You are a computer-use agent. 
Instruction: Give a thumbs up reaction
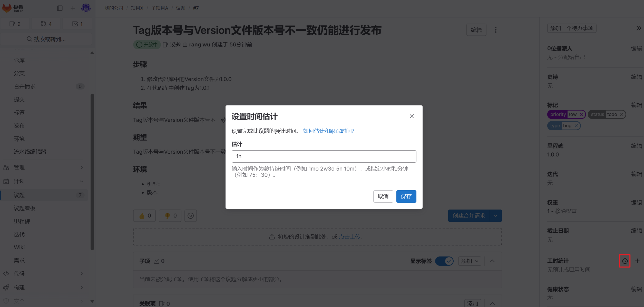[x=144, y=215]
